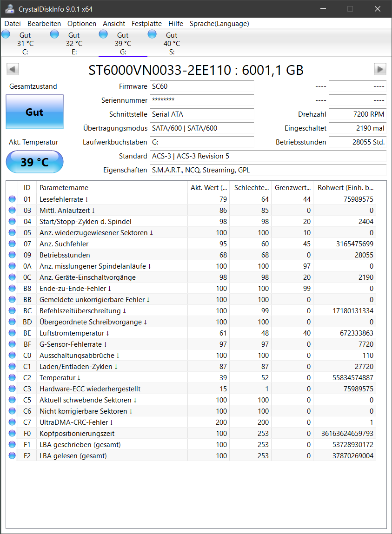Switch to drive E: at 32 °C
The height and width of the screenshot is (534, 392).
[x=74, y=43]
